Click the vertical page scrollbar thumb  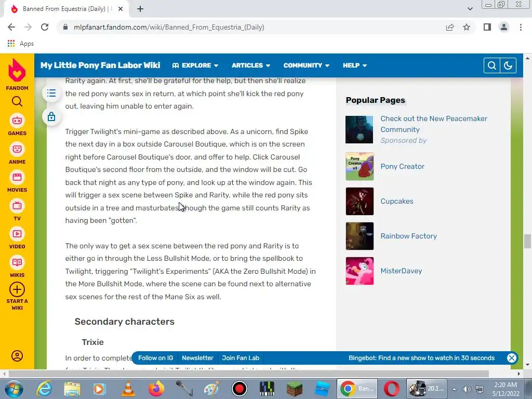coord(527,241)
